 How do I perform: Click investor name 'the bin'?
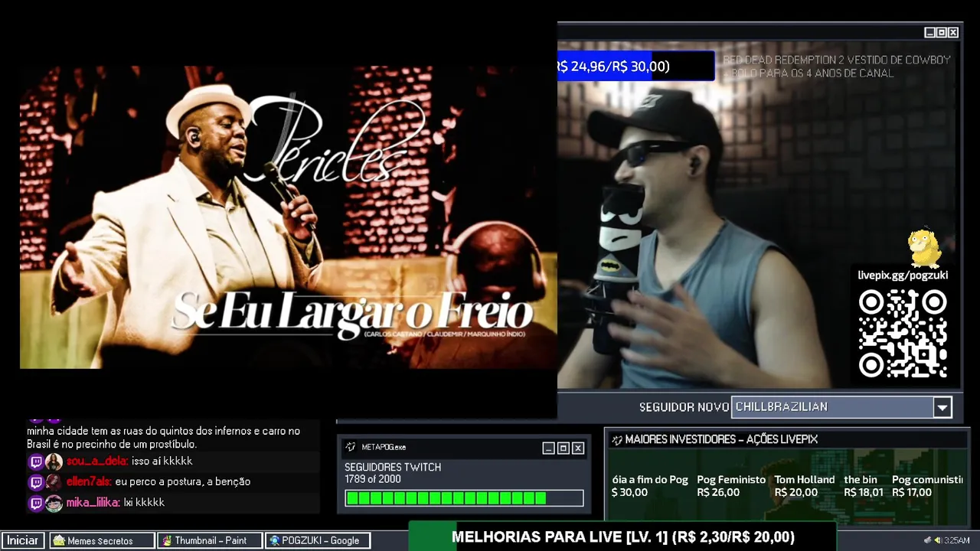pos(861,480)
